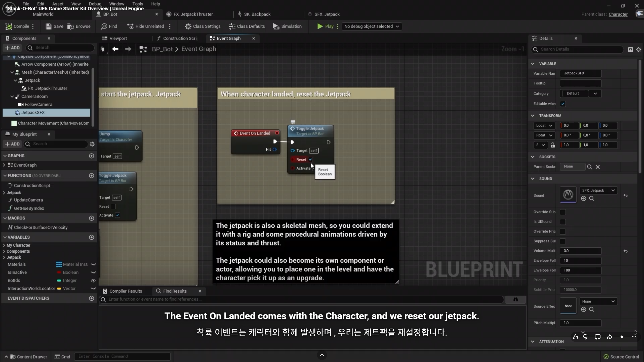Navigate back in the graph history
Viewport: 644px width, 362px height.
click(115, 49)
